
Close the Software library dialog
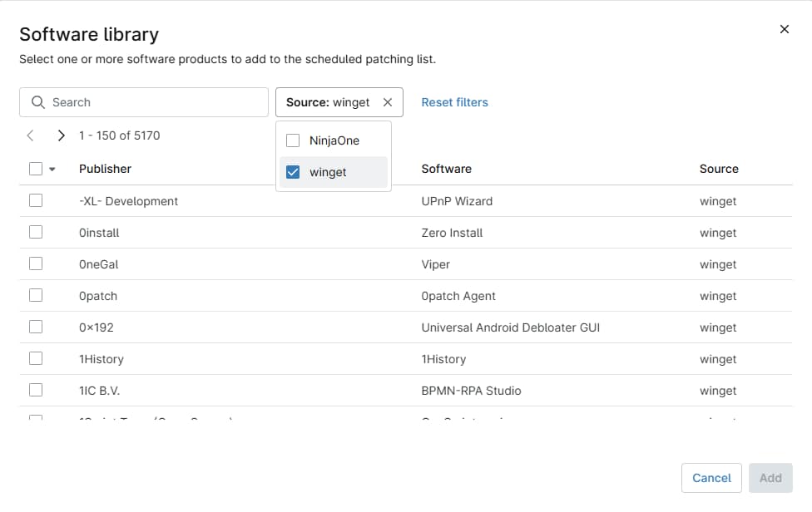784,28
